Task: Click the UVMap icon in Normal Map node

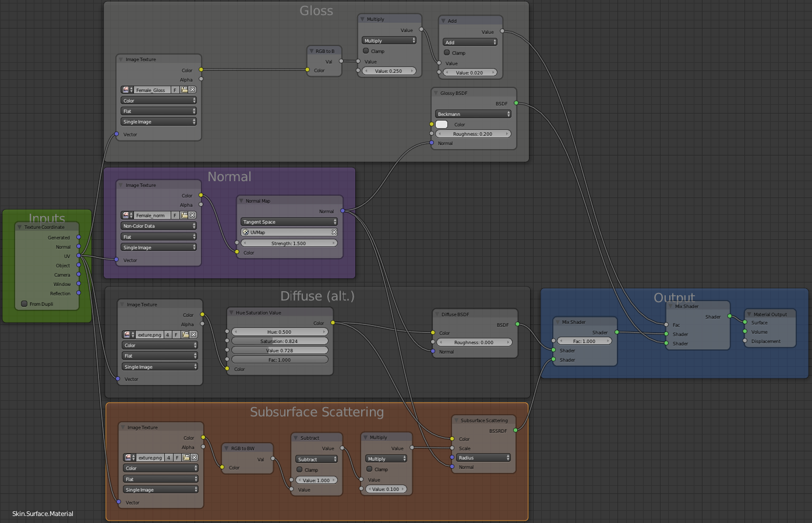Action: click(246, 232)
